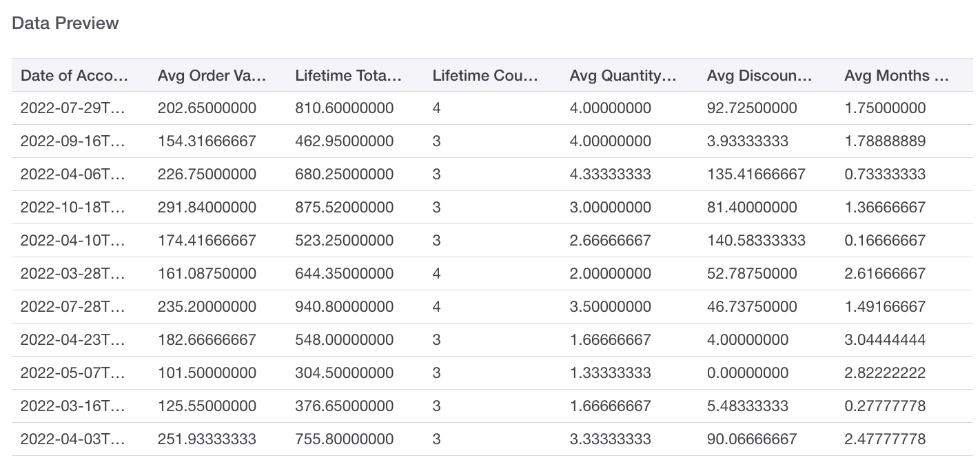Select lifetime total 755.80000000
The image size is (980, 458).
pos(345,439)
